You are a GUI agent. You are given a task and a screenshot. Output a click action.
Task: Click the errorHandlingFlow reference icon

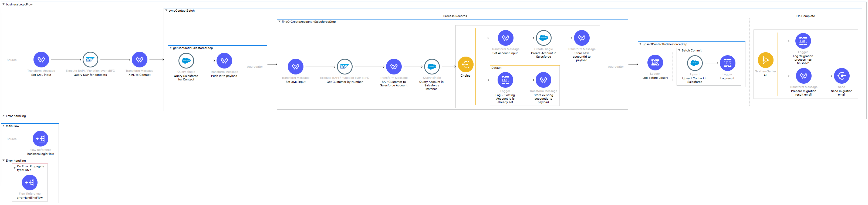[x=30, y=183]
